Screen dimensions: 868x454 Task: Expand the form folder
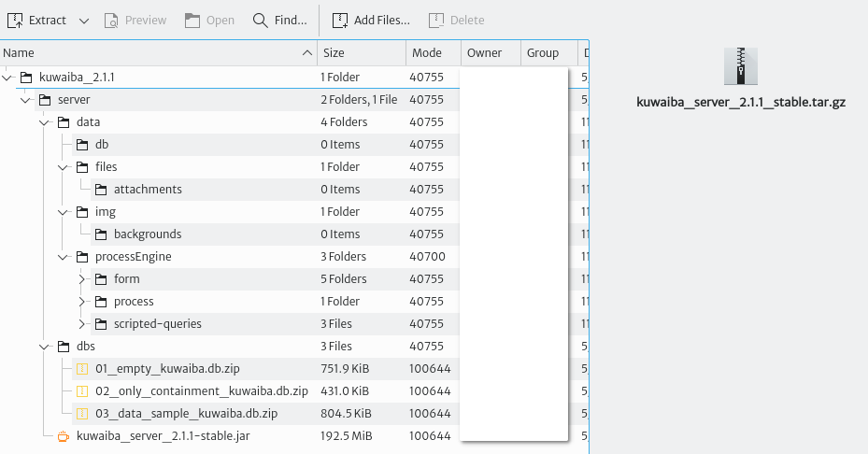click(82, 279)
